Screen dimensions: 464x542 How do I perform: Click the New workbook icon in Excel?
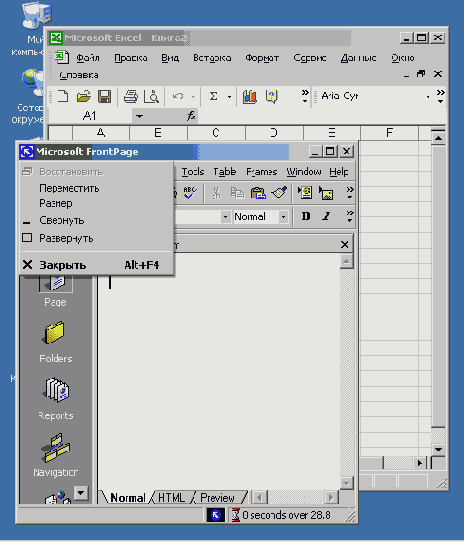63,96
